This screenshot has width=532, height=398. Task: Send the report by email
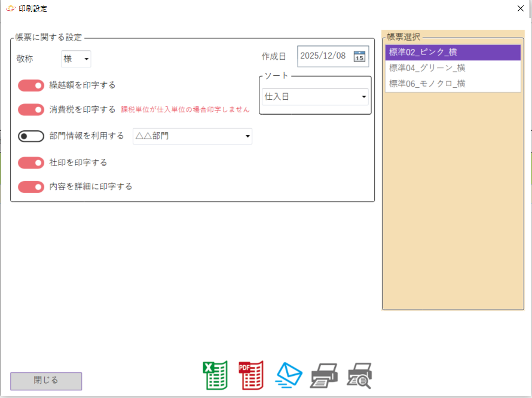[289, 376]
